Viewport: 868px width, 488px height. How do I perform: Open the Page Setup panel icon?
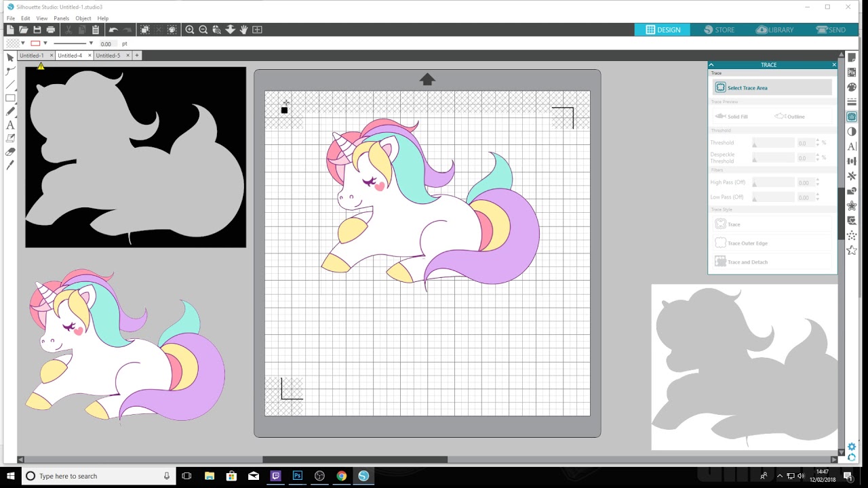[x=852, y=58]
